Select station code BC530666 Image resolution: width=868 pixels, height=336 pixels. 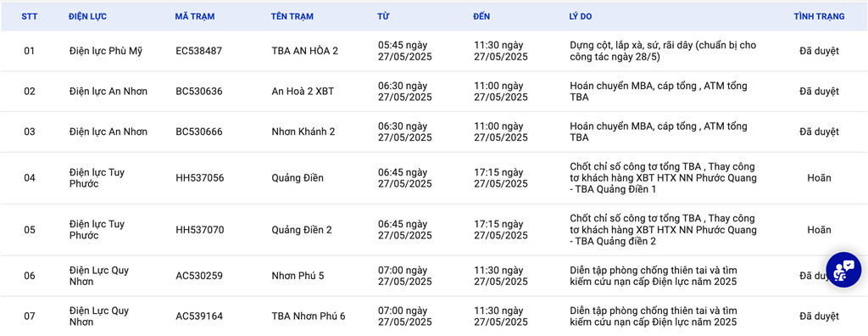[x=198, y=132]
